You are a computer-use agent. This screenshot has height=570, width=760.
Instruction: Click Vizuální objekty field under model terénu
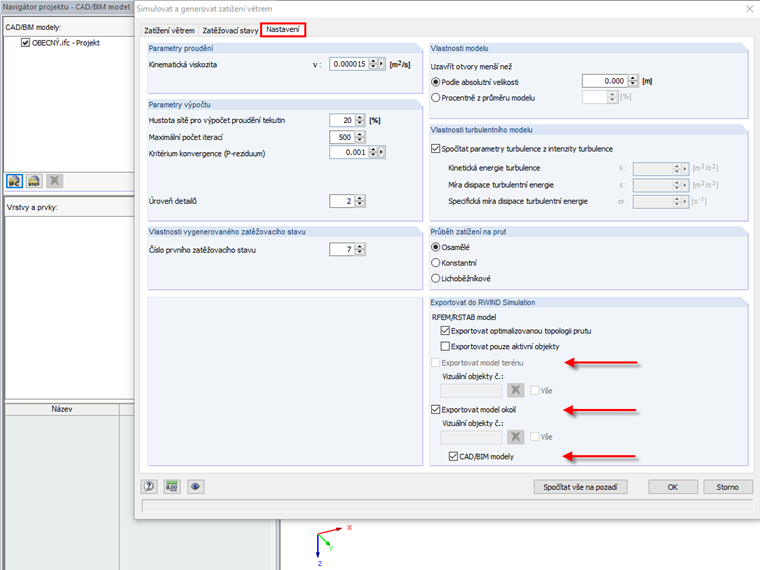[471, 390]
